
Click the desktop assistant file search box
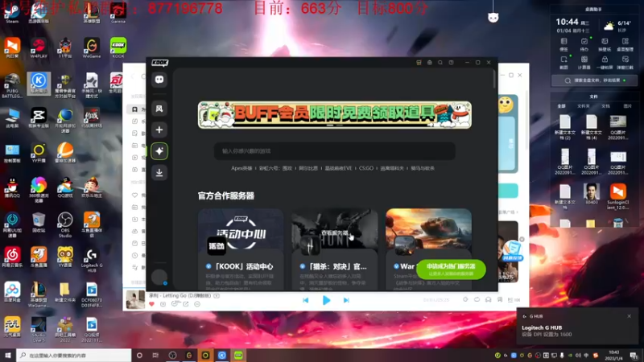tap(594, 80)
